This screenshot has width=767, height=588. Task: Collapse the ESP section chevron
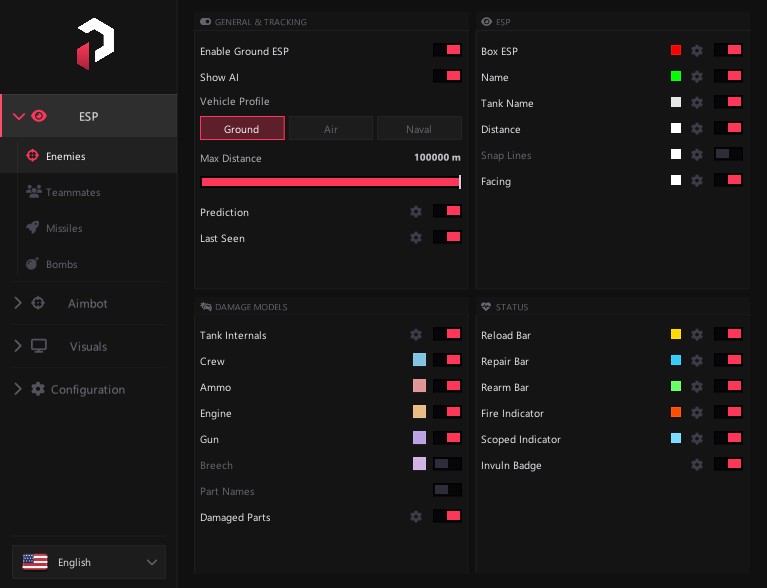[x=19, y=116]
